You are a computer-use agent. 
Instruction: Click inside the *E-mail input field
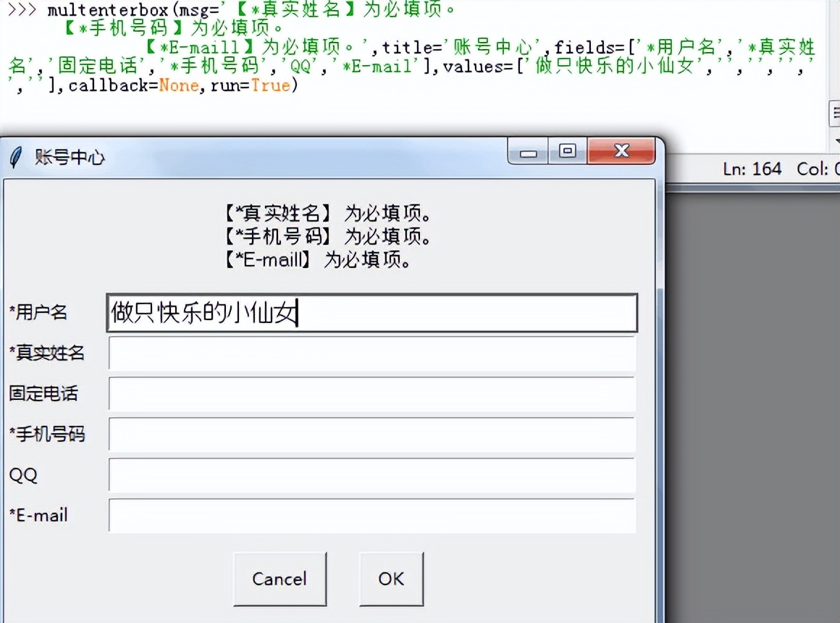pyautogui.click(x=371, y=516)
